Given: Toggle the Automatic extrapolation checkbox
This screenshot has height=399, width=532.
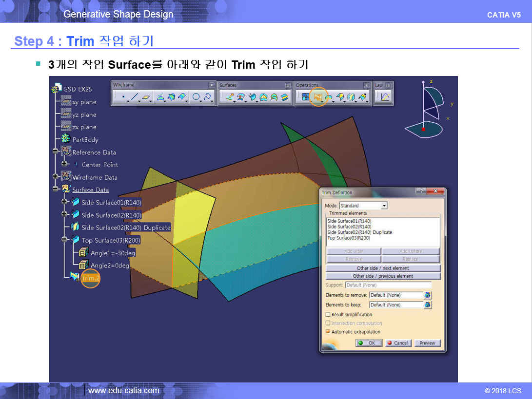Looking at the screenshot, I should click(328, 332).
